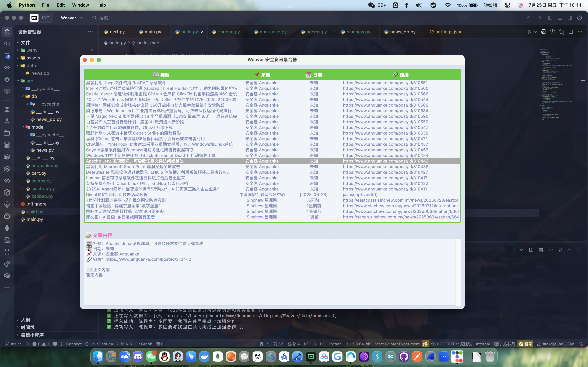Open the Explorer icon in activity bar

7,32
